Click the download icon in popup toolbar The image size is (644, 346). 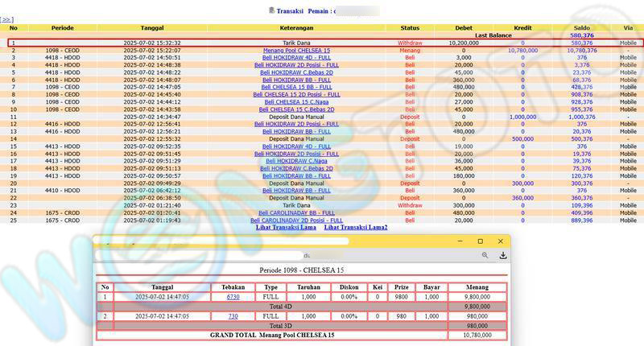click(502, 255)
